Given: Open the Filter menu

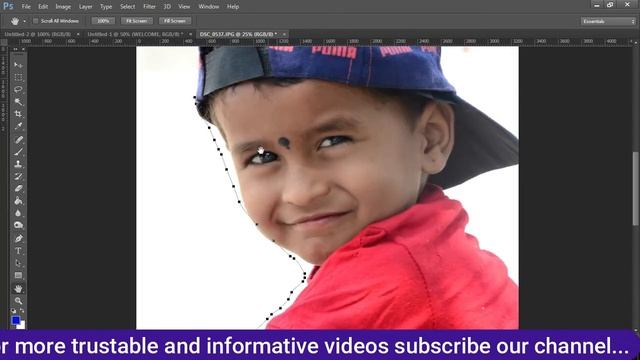Looking at the screenshot, I should coord(149,7).
